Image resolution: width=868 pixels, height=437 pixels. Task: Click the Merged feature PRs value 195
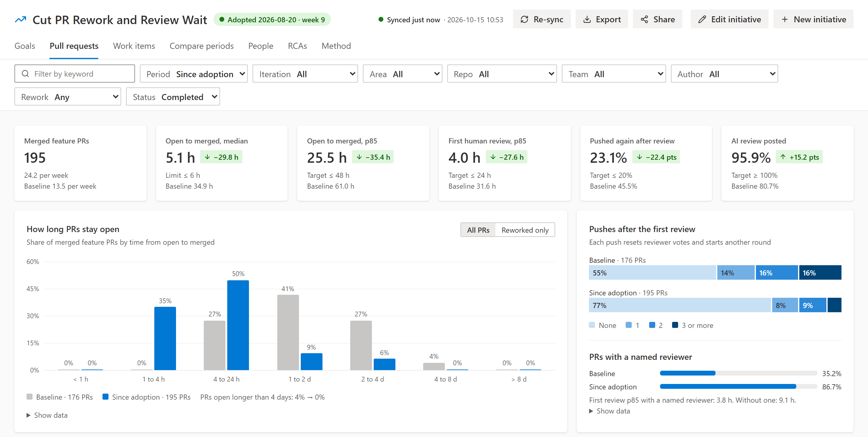pyautogui.click(x=35, y=158)
